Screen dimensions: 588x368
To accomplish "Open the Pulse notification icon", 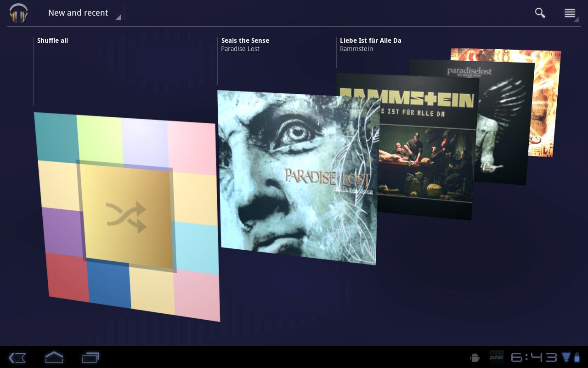I will [x=496, y=357].
